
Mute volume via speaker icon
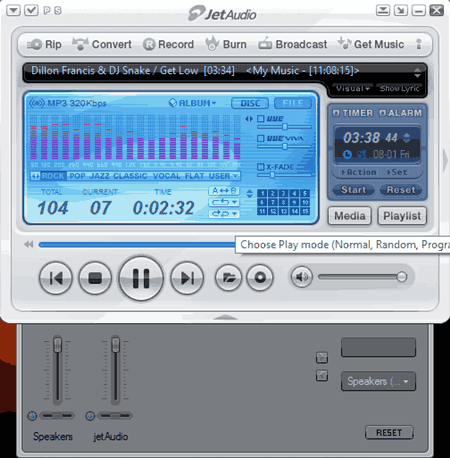tap(302, 277)
